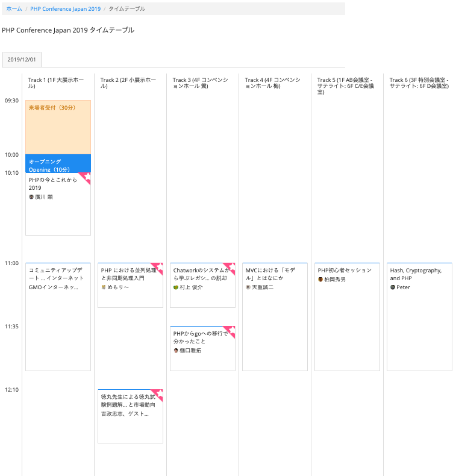The image size is (456, 476).
Task: Click avatar icon next to 樋口雅拓
Action: (x=175, y=350)
